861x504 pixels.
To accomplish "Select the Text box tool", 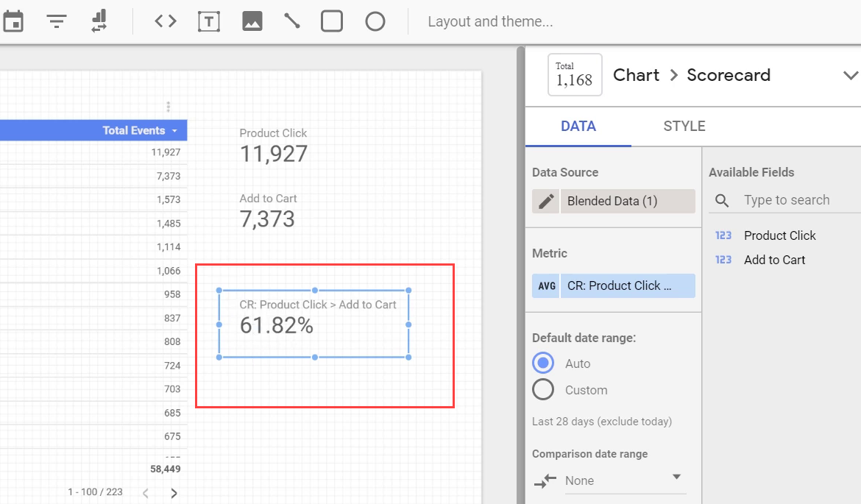I will (x=209, y=21).
